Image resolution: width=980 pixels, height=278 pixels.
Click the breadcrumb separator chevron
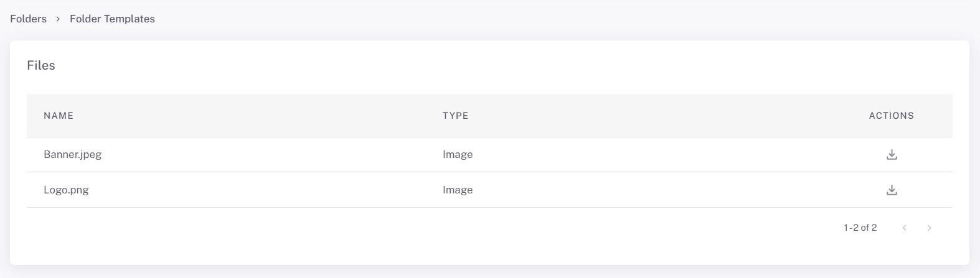point(58,19)
